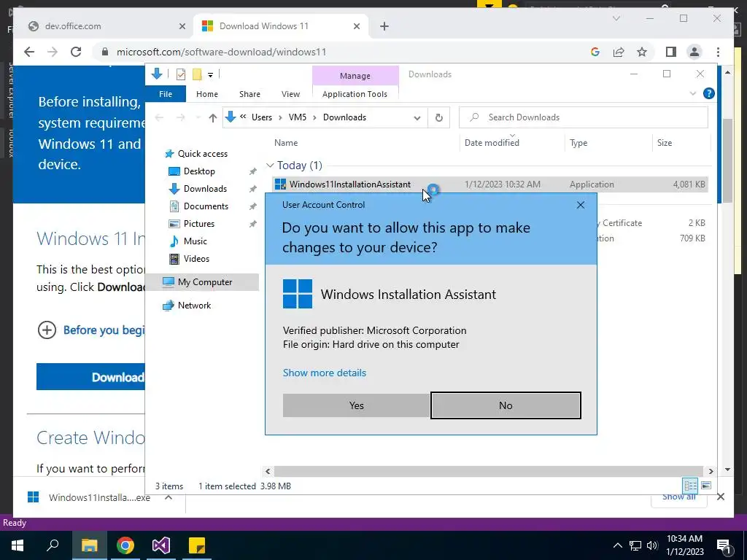Select Quick access in navigation pane
The image size is (747, 560).
tap(203, 154)
